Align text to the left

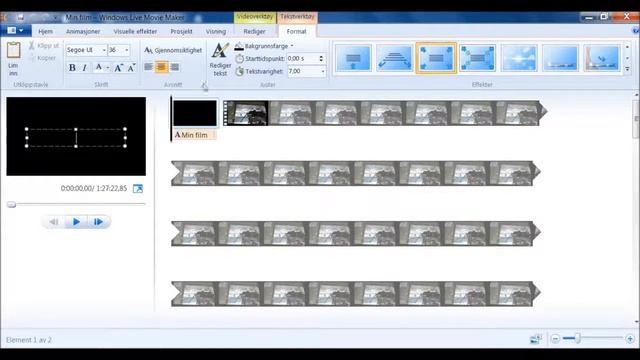click(x=148, y=67)
